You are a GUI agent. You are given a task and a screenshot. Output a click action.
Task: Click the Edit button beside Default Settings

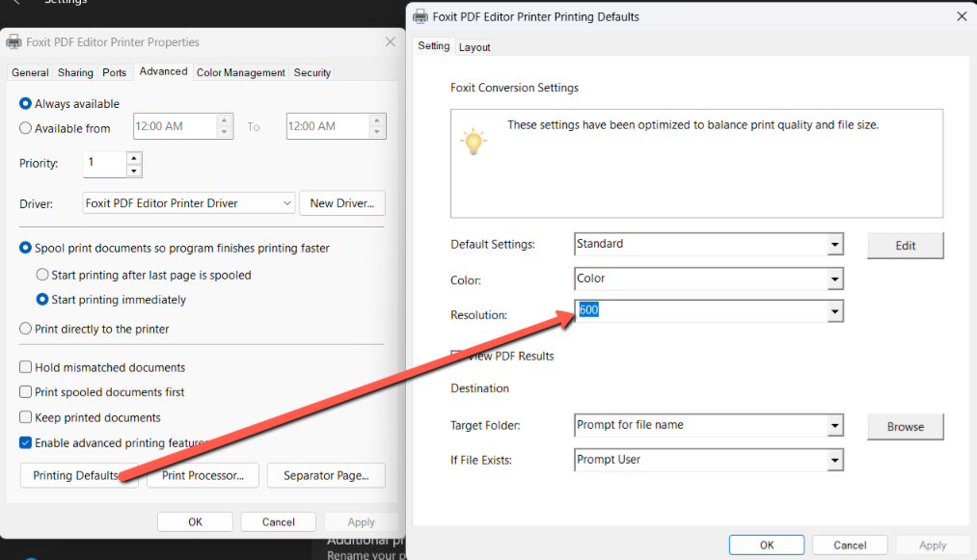point(905,246)
